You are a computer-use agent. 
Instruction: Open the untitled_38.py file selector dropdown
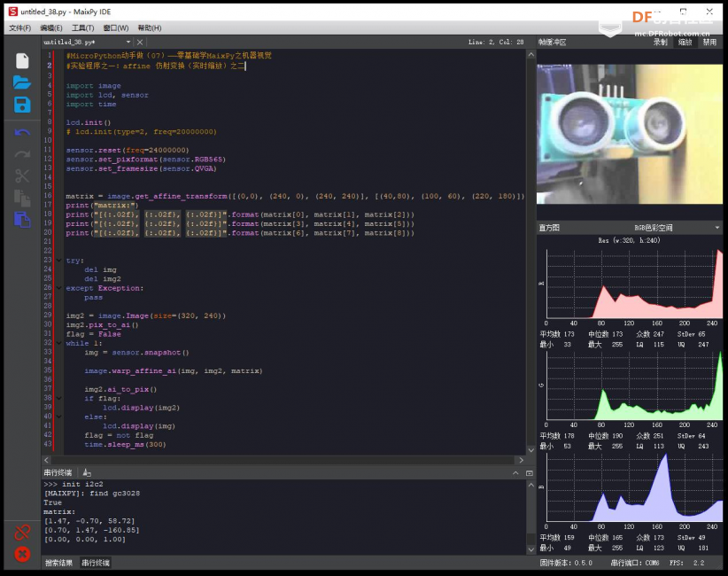pos(128,43)
